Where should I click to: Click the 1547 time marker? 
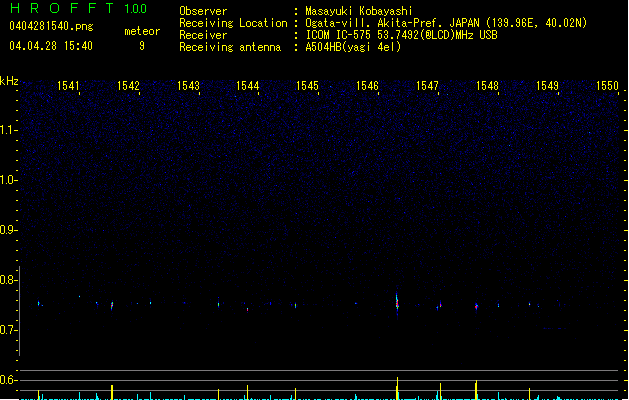tap(427, 87)
